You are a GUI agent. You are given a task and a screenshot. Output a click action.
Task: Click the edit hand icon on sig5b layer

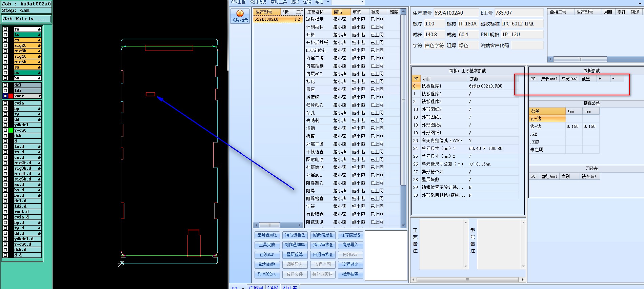tap(39, 62)
